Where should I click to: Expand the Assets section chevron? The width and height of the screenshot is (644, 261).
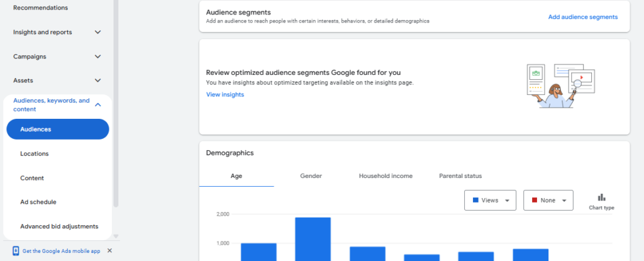[97, 81]
